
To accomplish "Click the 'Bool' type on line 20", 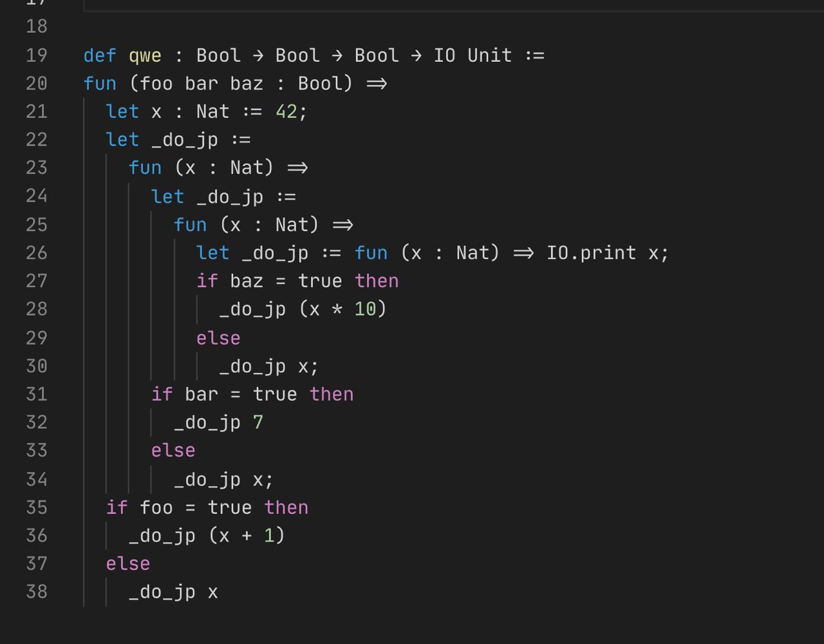I will point(320,84).
